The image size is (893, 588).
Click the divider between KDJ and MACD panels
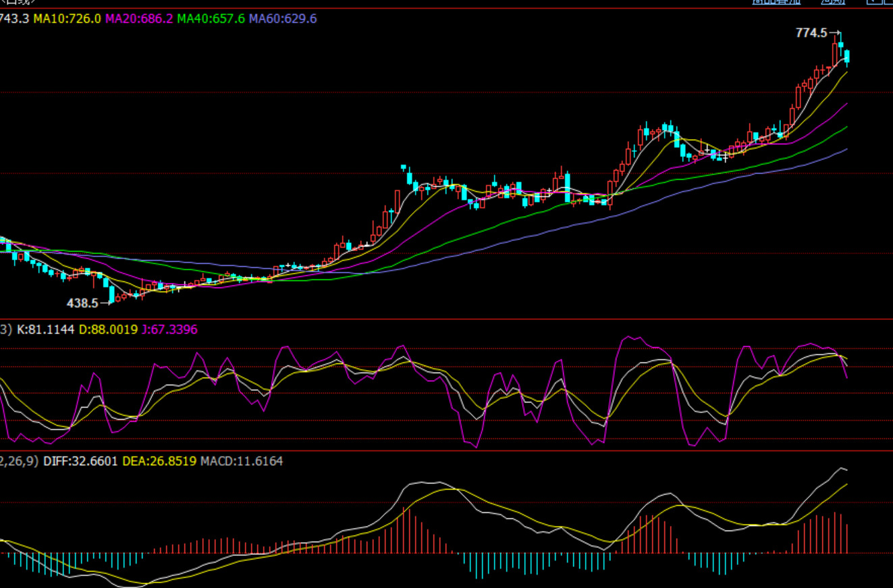[445, 450]
